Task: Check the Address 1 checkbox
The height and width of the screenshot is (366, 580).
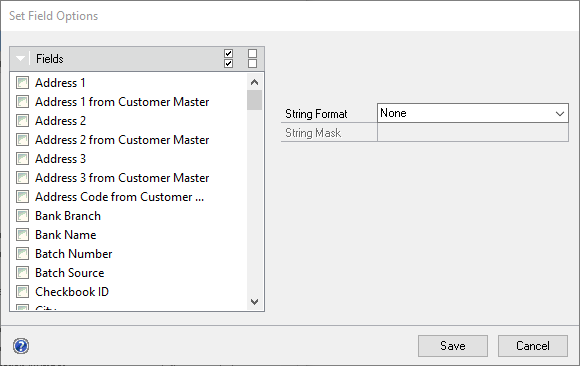Action: [23, 83]
